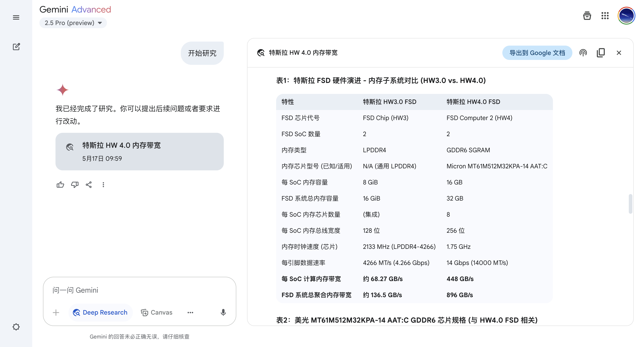Open the Gems stack icon in the top bar

[587, 16]
